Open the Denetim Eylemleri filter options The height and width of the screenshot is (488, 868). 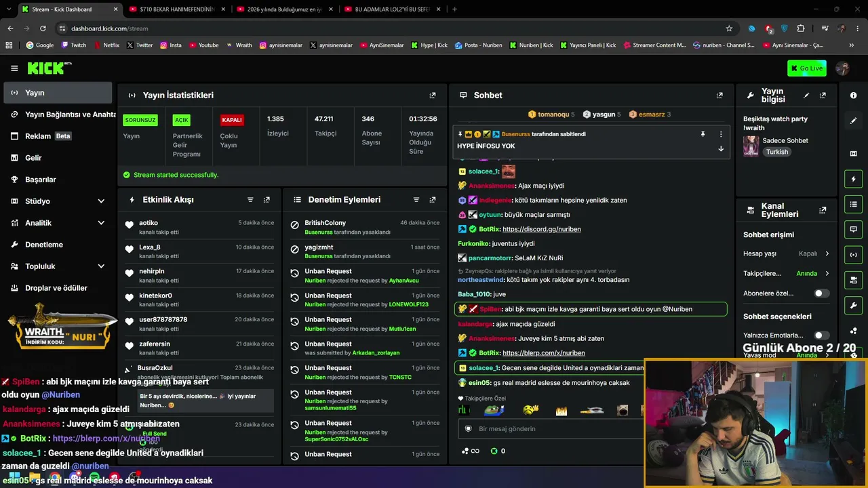tap(416, 200)
